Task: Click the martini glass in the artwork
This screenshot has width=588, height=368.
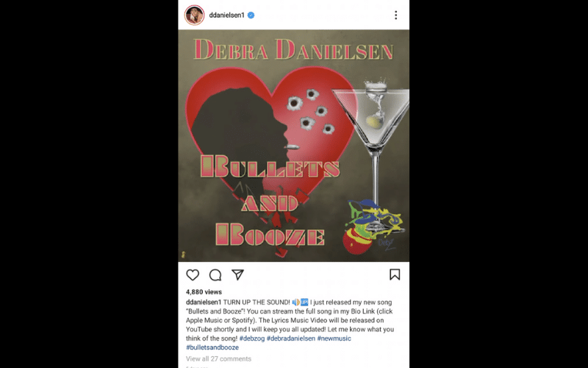Action: pyautogui.click(x=371, y=154)
